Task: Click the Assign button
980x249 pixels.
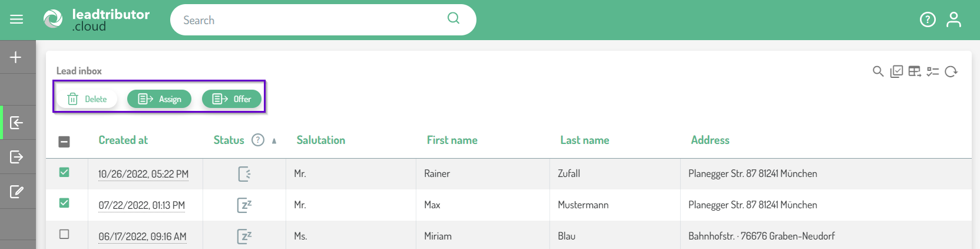Action: [160, 99]
